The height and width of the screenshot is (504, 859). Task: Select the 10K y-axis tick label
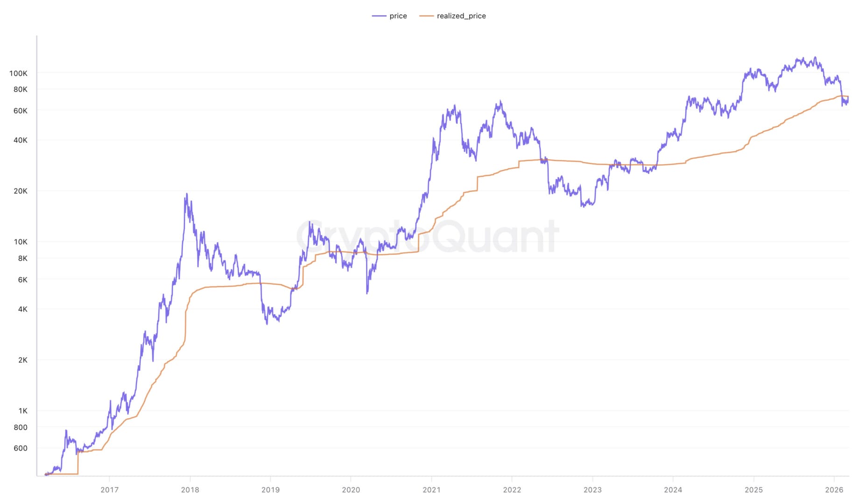[x=21, y=242]
